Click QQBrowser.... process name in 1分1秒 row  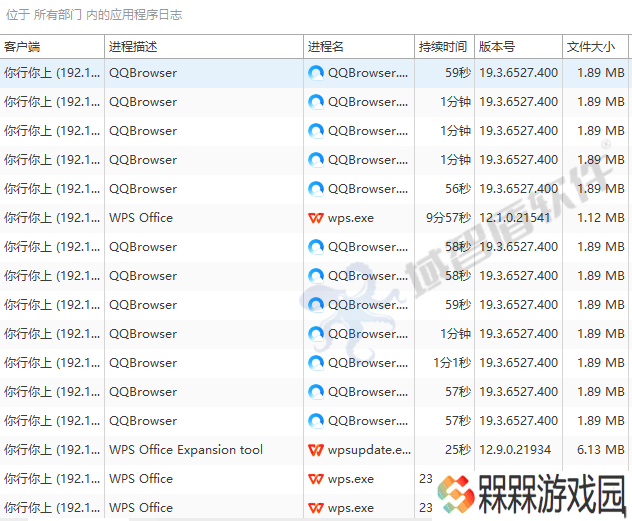[368, 363]
